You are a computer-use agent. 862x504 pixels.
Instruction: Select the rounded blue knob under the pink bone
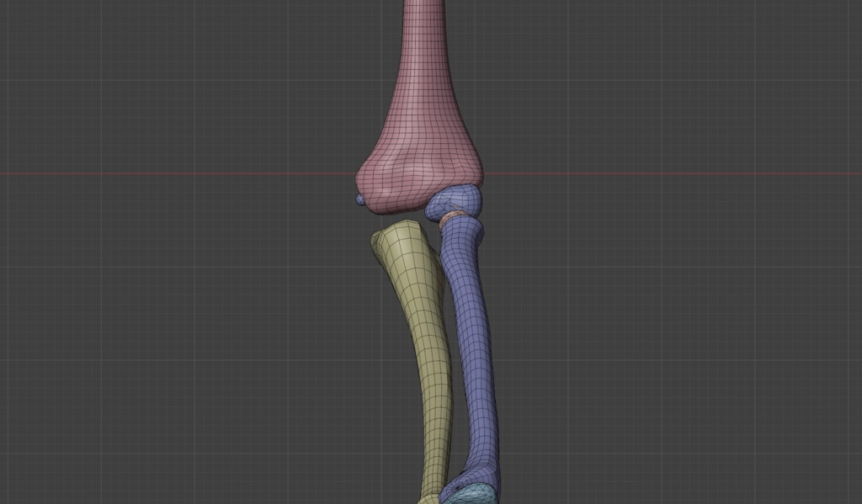click(x=454, y=200)
